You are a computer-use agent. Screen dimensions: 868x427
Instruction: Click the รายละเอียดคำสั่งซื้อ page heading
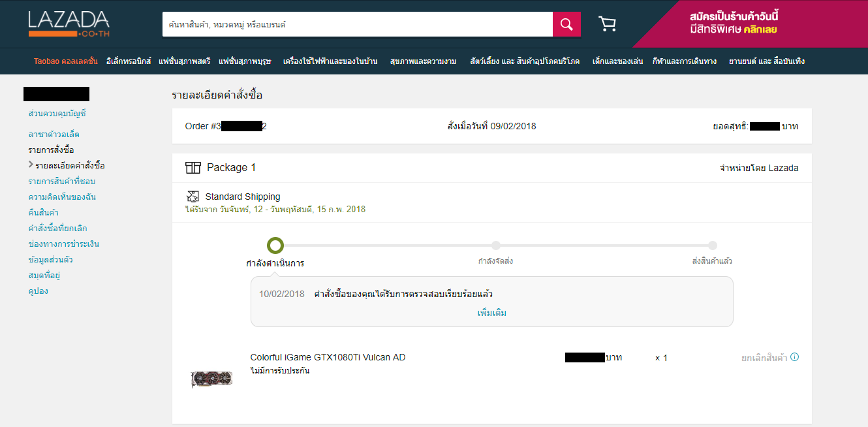tap(217, 95)
